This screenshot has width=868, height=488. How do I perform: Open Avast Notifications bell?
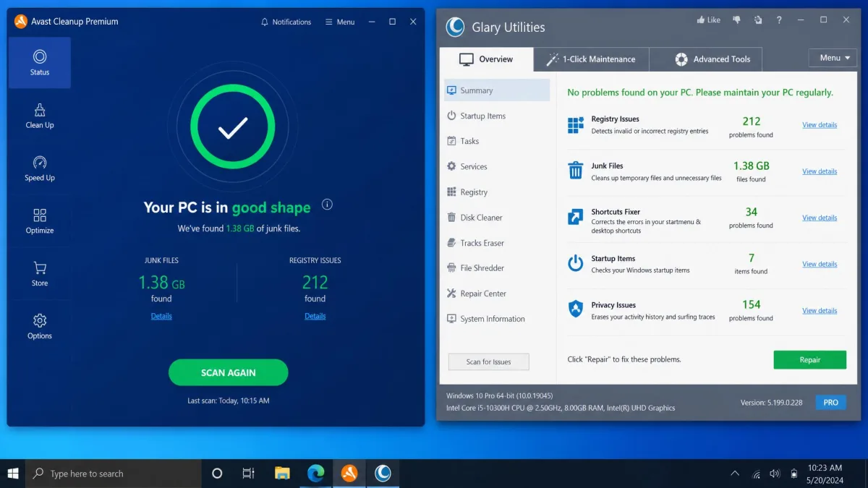(286, 22)
